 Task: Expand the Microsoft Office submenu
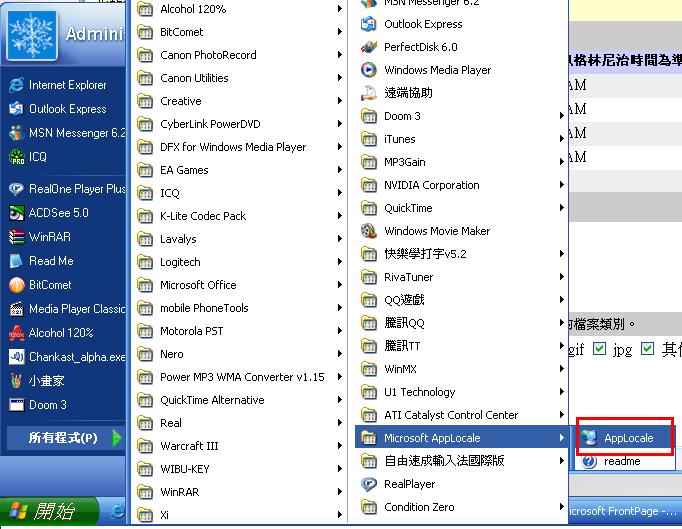click(x=239, y=285)
